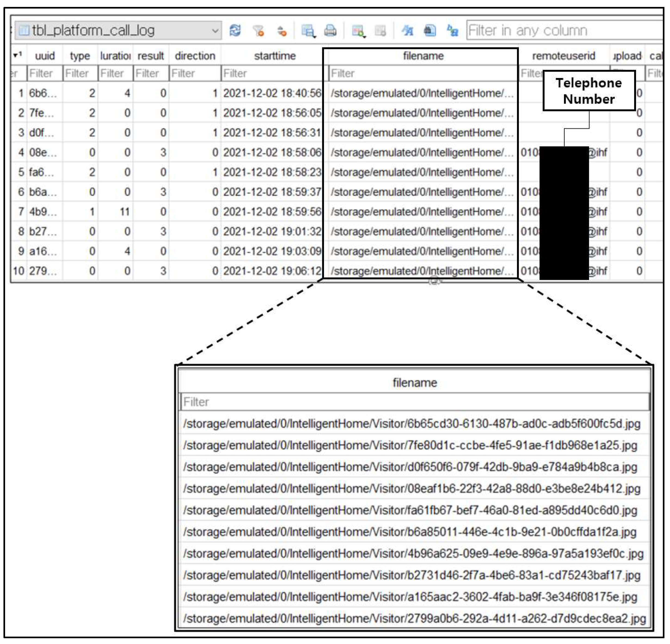Click the clear sorting icon
This screenshot has width=670, height=644.
[281, 31]
